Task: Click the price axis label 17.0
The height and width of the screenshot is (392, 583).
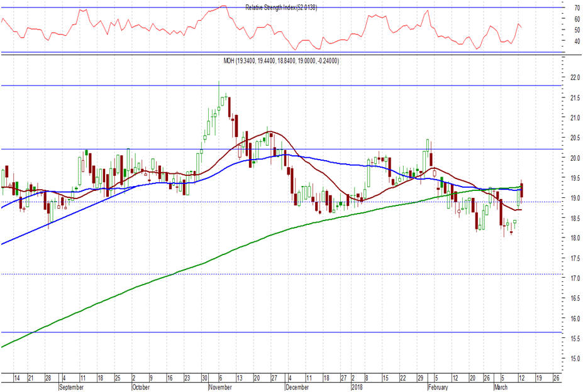Action: [575, 278]
